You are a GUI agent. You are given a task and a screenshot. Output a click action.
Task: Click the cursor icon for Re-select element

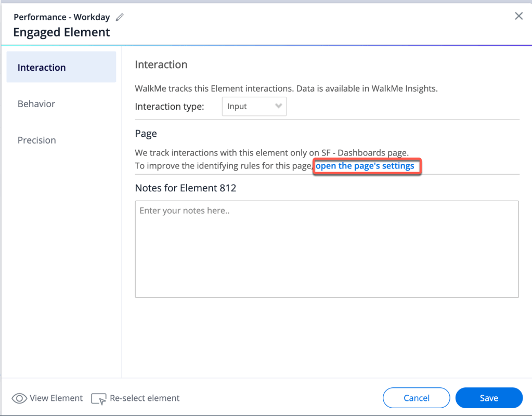pyautogui.click(x=98, y=399)
